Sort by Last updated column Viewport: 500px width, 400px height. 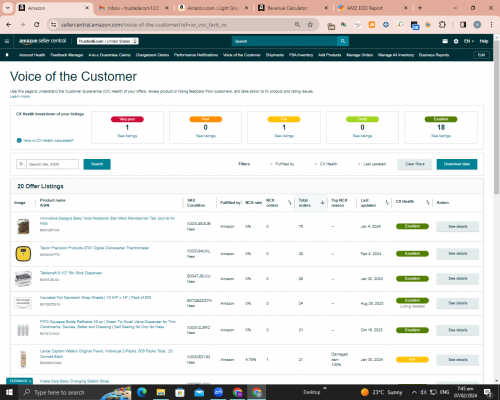[387, 202]
